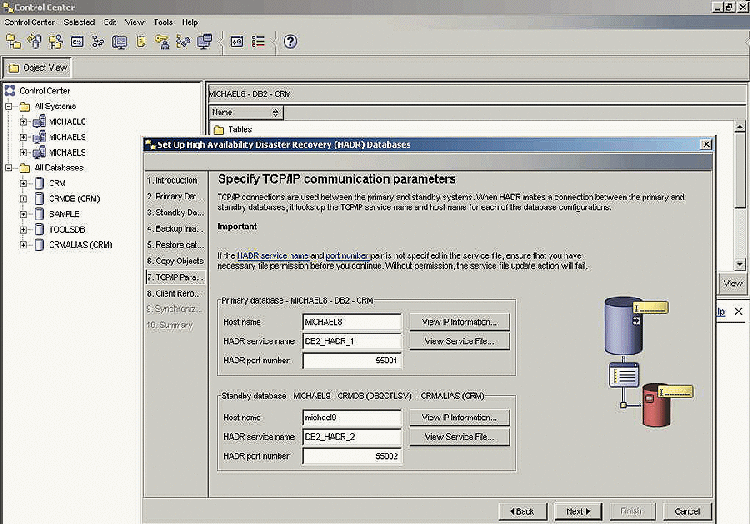Show the Legend list icon
Viewport: 750px width, 524px height.
pyautogui.click(x=258, y=42)
